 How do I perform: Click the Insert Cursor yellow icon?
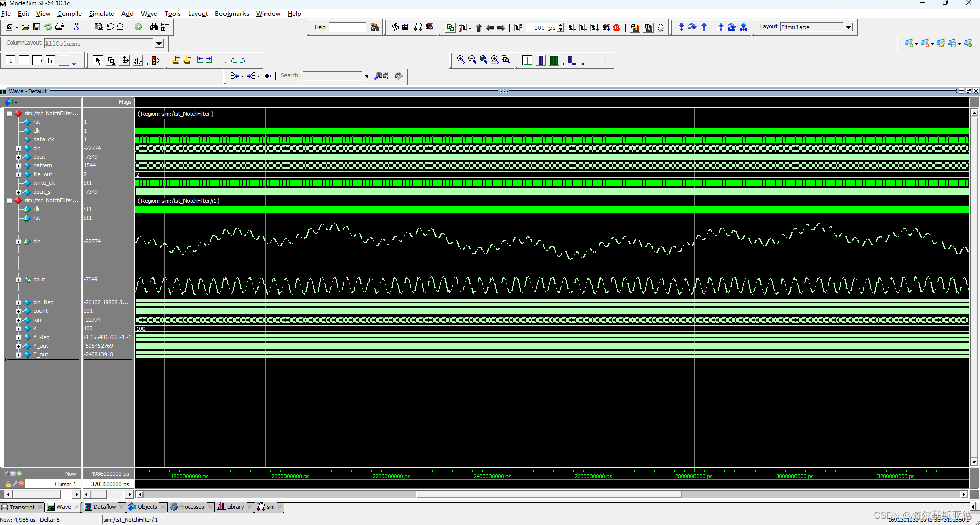tap(176, 60)
